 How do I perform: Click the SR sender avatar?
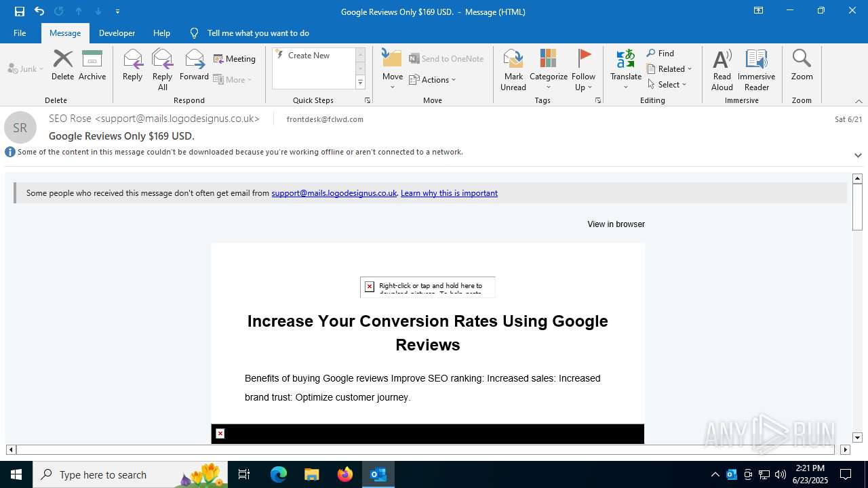click(x=20, y=127)
